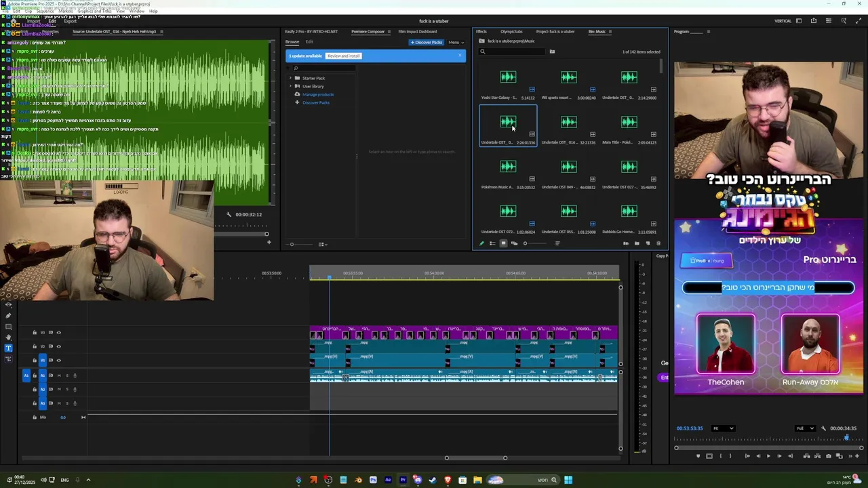Open the Film Impact Dashboard tab
868x488 pixels.
(x=418, y=31)
